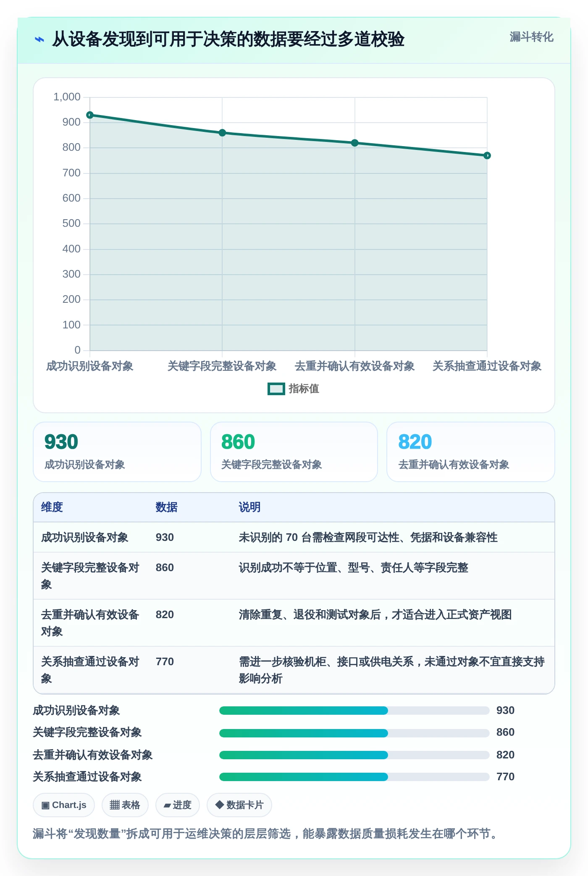The height and width of the screenshot is (876, 588).
Task: Select the chart data point for 成功识别设备对象
Action: click(90, 115)
